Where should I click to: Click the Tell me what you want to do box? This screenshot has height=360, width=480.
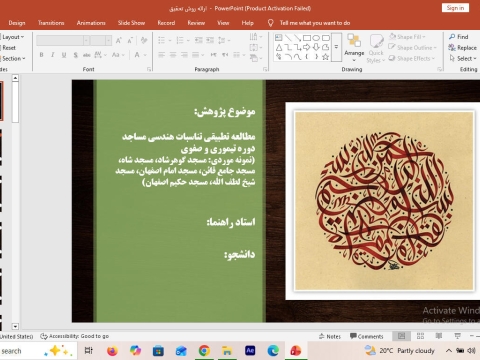pyautogui.click(x=315, y=23)
